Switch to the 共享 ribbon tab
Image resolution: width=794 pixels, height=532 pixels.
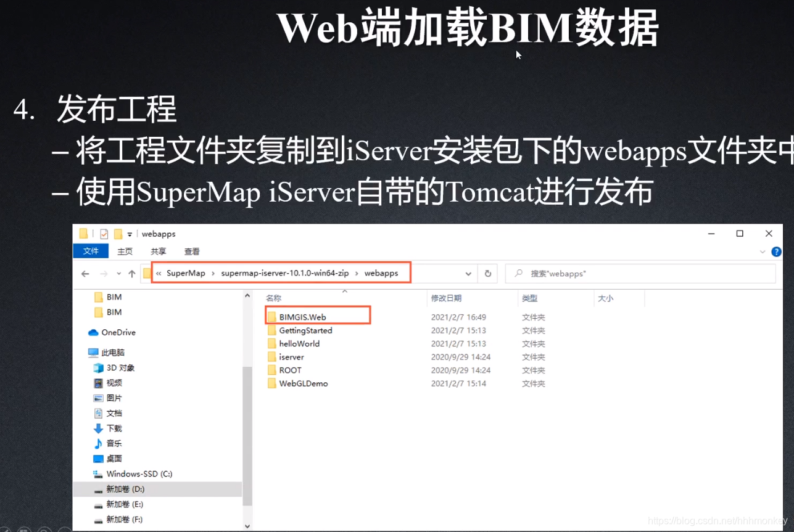159,252
